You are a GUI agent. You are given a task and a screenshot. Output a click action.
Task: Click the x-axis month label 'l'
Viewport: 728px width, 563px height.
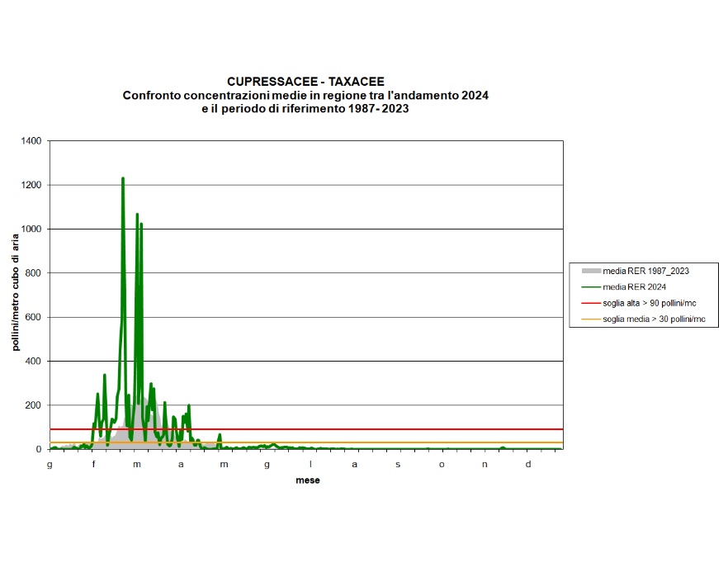[x=310, y=464]
